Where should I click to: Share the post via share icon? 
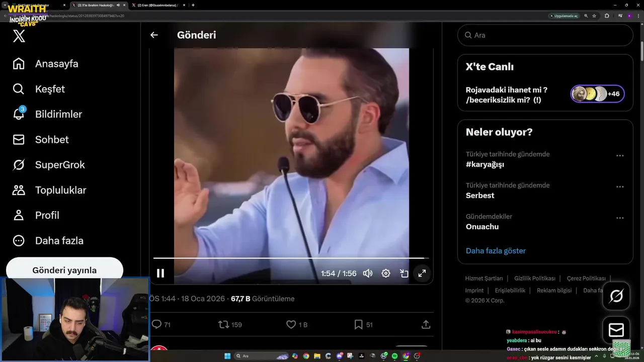(426, 325)
